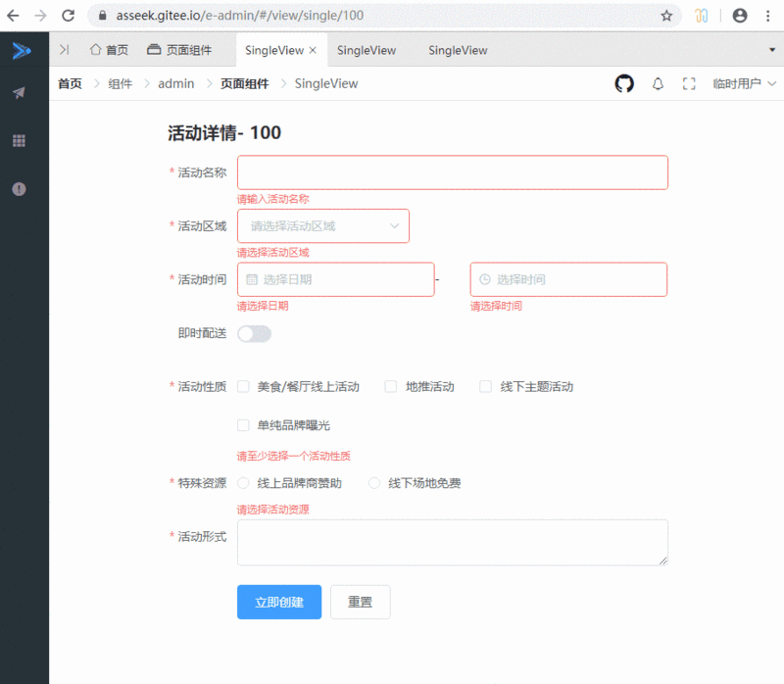Expand the 临时用户 user menu
Viewport: 784px width, 684px height.
point(744,83)
